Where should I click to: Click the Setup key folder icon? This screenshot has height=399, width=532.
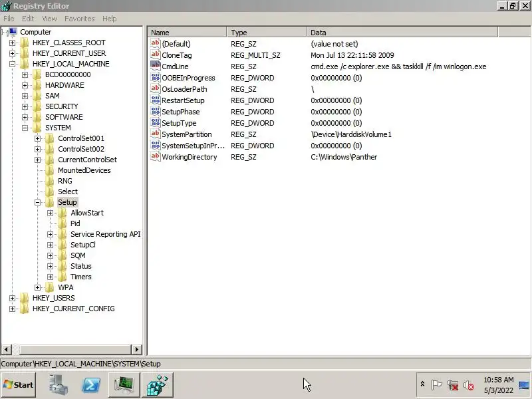click(50, 202)
